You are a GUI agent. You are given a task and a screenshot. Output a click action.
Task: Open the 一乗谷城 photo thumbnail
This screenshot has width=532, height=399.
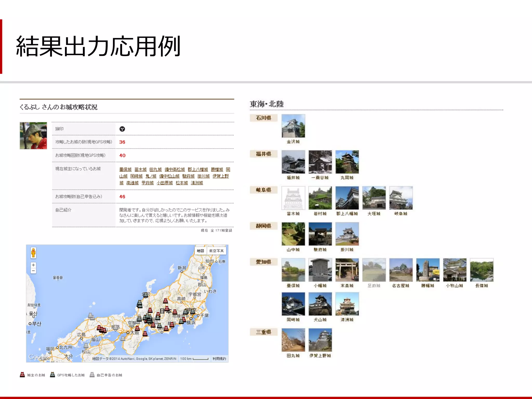tap(320, 162)
